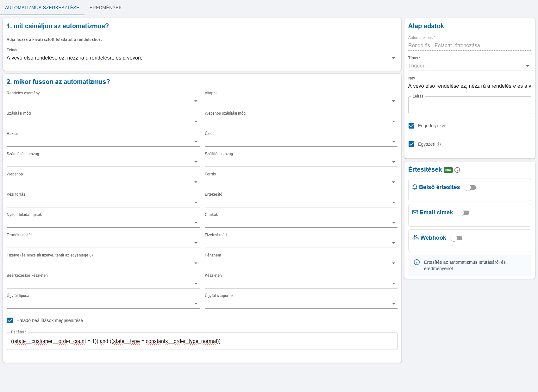
Task: Expand the Rendelés esemény dropdown
Action: [103, 101]
